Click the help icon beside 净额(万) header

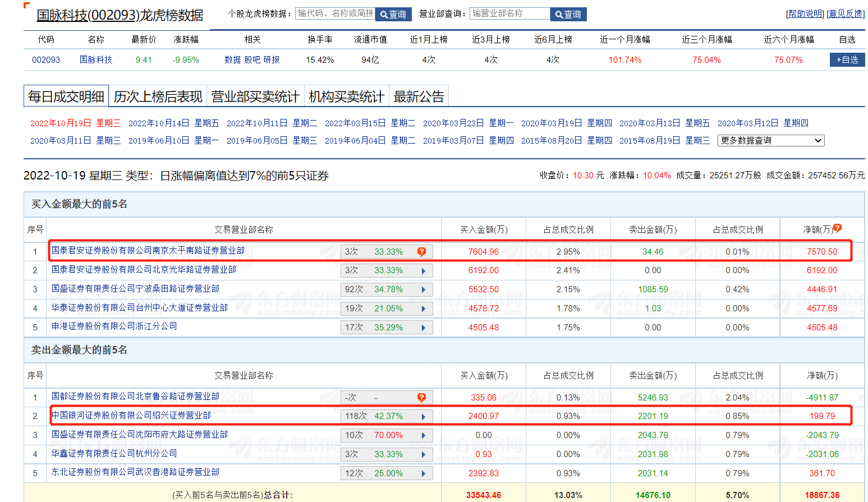point(837,228)
